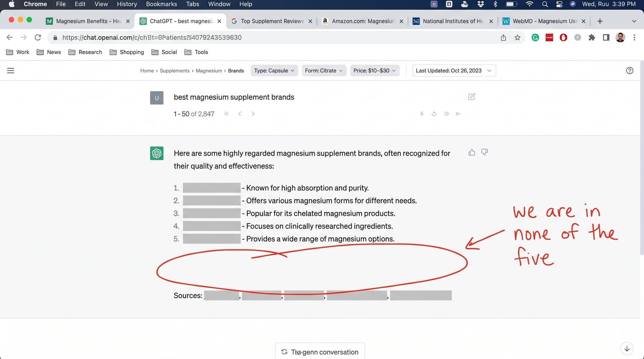
Task: Expand the Type: Capsule dropdown
Action: coord(274,70)
